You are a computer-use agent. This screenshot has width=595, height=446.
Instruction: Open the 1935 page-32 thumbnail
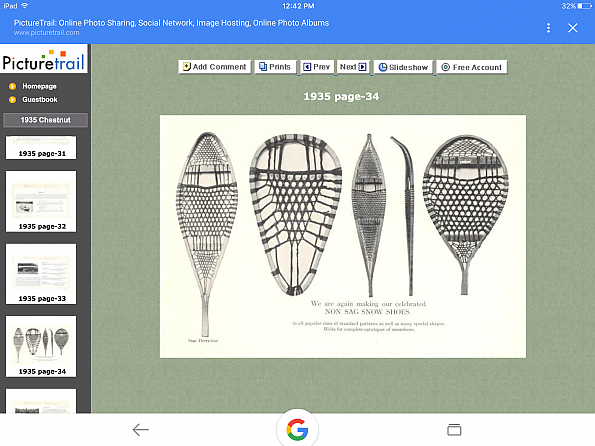(x=41, y=201)
